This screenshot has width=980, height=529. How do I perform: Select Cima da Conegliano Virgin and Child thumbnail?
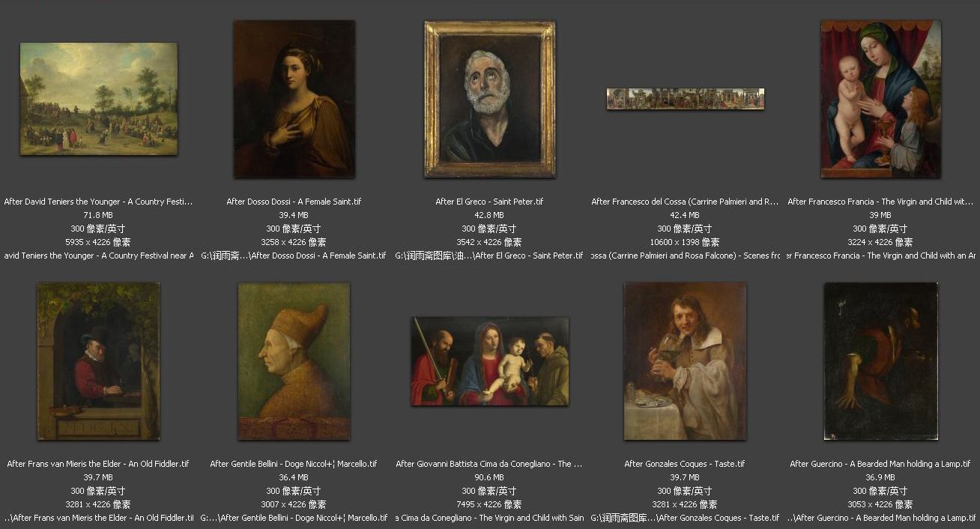(x=490, y=361)
